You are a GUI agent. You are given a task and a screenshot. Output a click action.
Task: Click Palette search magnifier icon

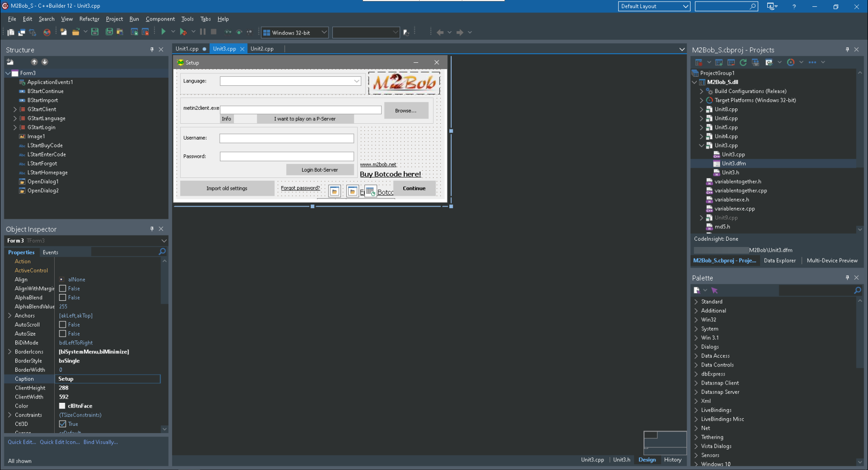(x=857, y=290)
